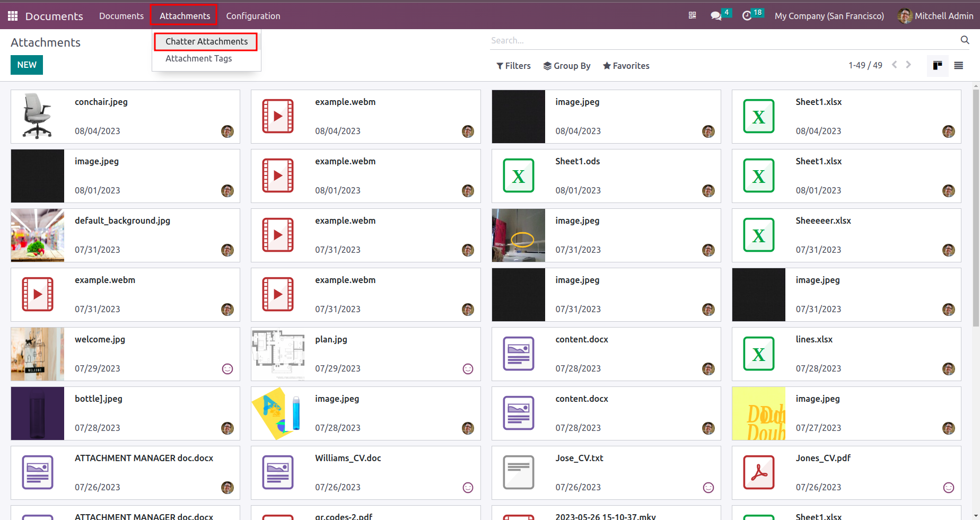Click the NEW button

click(27, 65)
